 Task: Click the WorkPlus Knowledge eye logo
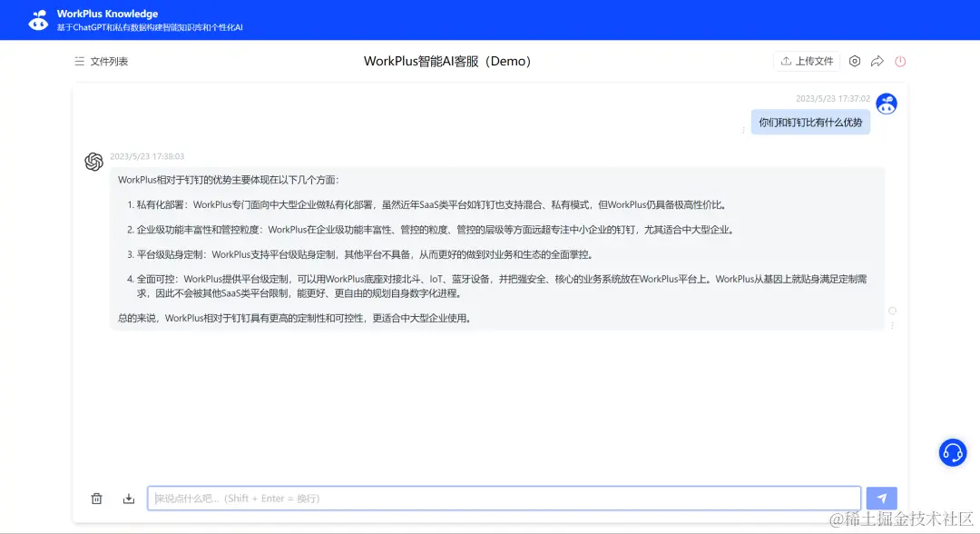tap(37, 19)
